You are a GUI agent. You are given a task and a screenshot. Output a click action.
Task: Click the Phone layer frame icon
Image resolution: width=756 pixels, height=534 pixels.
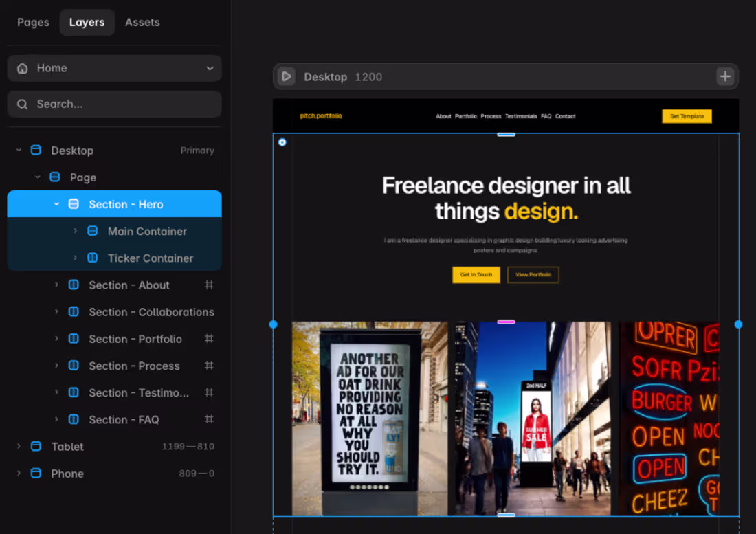36,474
